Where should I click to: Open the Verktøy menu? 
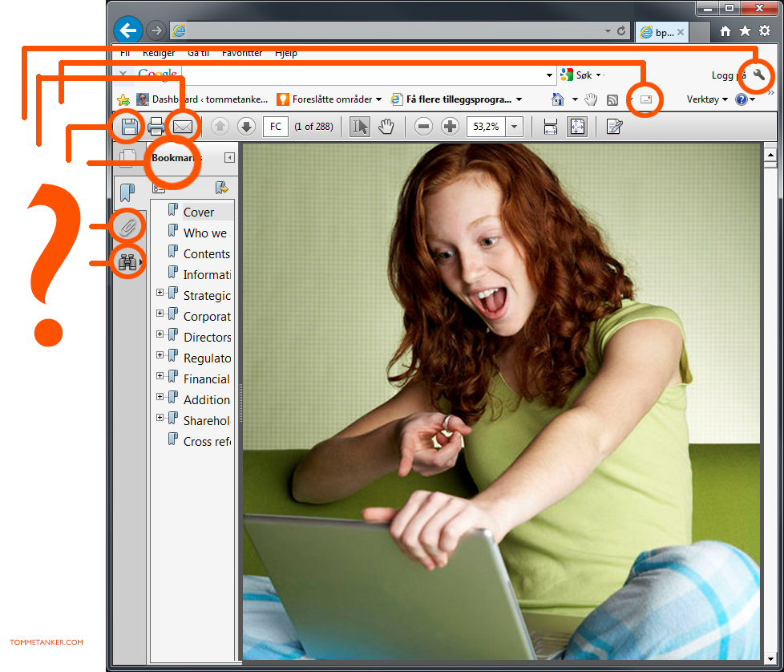pos(707,99)
